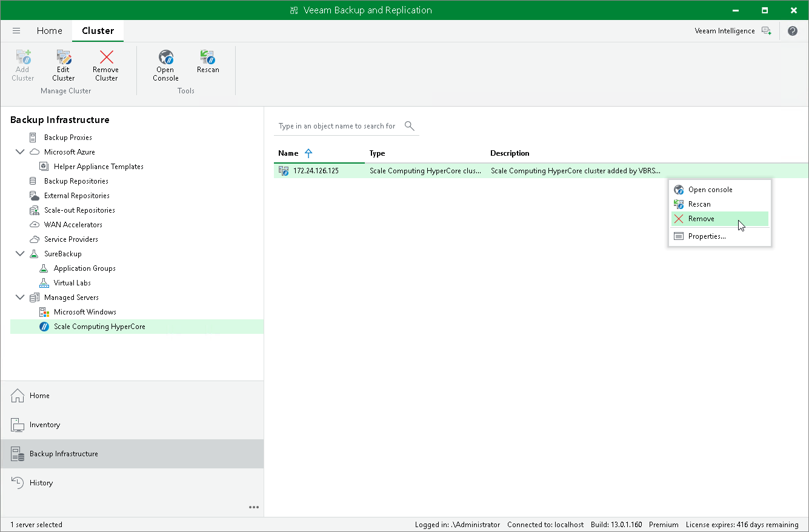The image size is (809, 532).
Task: Select Backup Repositories in the tree
Action: point(76,181)
